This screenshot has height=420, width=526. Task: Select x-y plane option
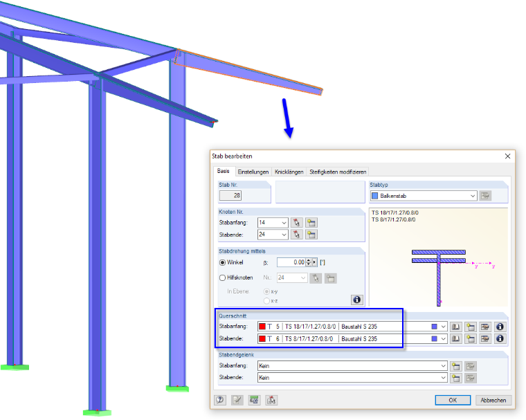coord(266,291)
